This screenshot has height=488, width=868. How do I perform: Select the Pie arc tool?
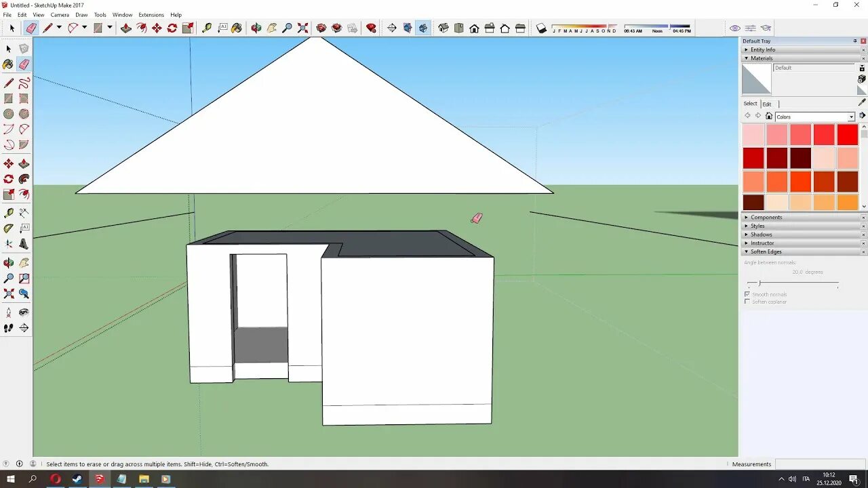[x=24, y=144]
